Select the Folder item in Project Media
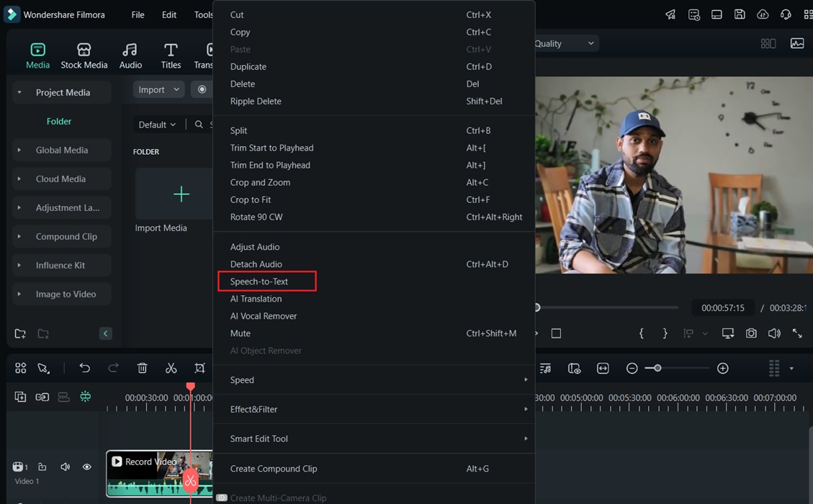Image resolution: width=813 pixels, height=504 pixels. 59,122
